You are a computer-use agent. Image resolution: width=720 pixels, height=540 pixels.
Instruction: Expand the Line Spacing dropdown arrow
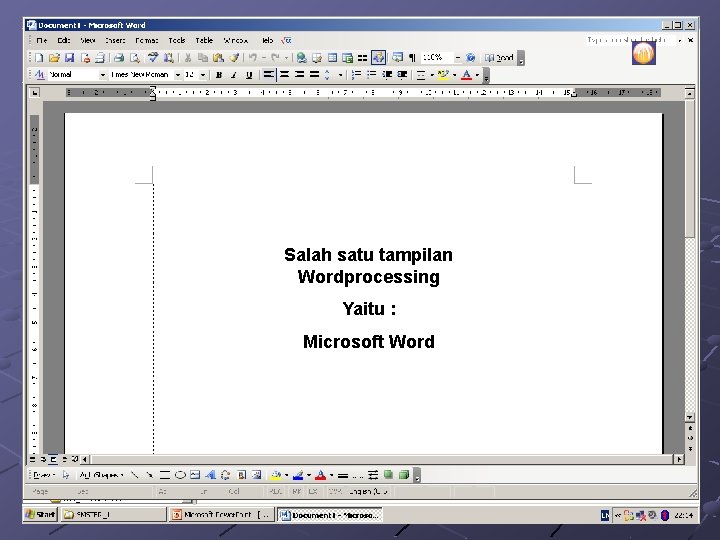pos(340,74)
